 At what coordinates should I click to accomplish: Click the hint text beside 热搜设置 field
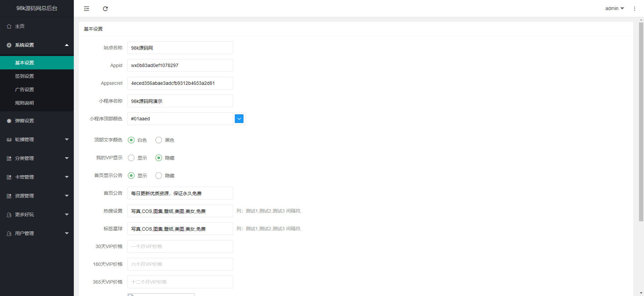coord(269,211)
